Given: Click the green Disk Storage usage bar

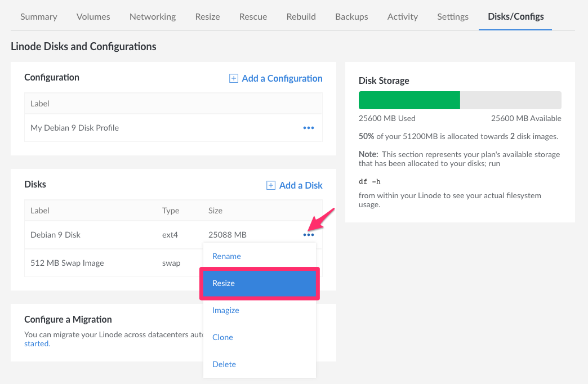Looking at the screenshot, I should coord(409,100).
